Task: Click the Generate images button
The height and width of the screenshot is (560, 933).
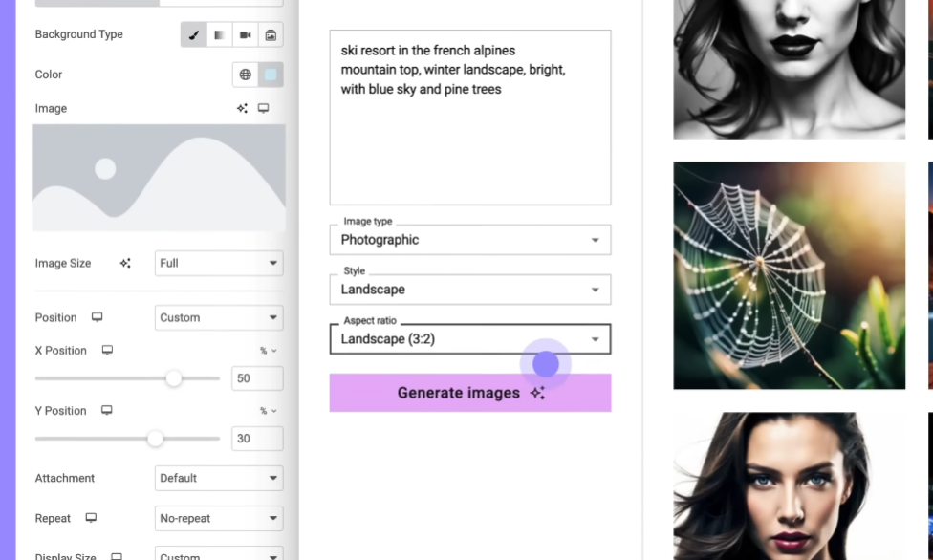Action: [x=470, y=393]
